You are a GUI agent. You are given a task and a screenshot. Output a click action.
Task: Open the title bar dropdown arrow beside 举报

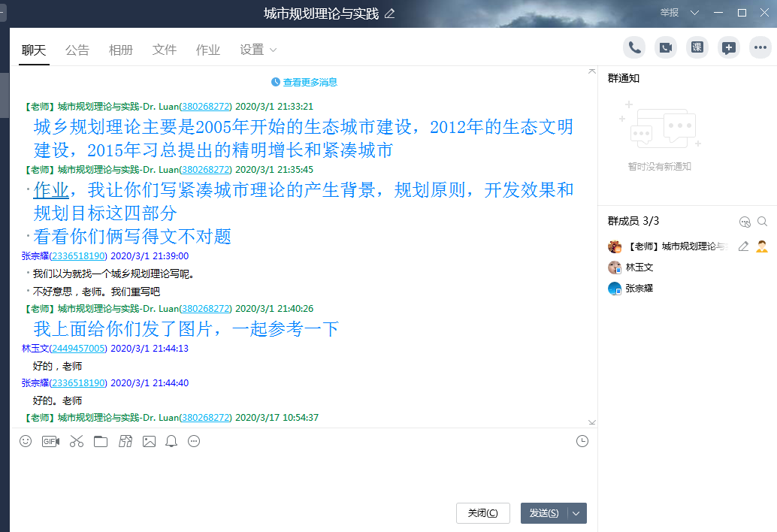coord(694,13)
